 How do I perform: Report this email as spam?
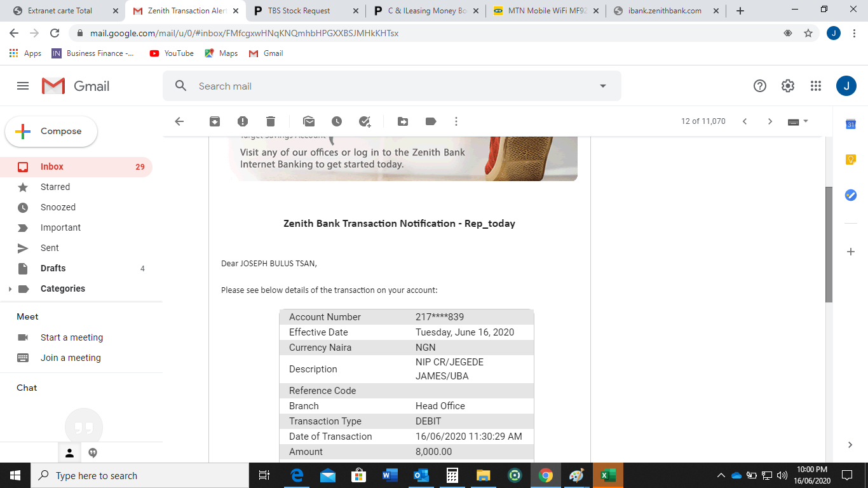pos(243,121)
